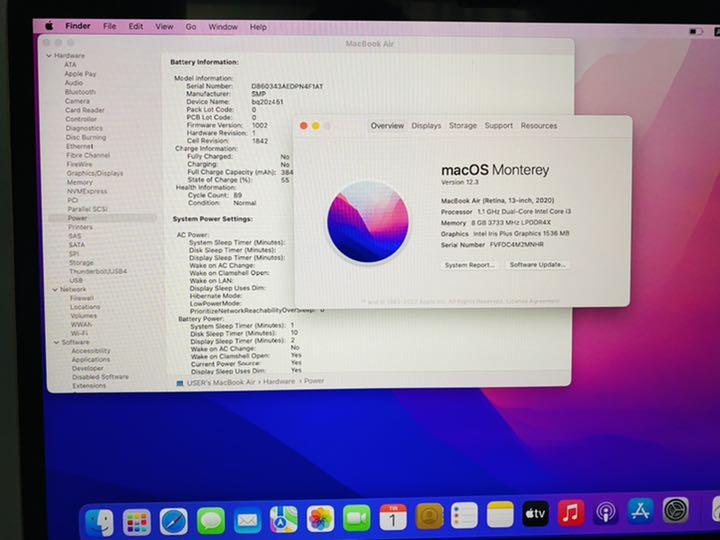720x540 pixels.
Task: Open the Help menu
Action: pyautogui.click(x=258, y=27)
